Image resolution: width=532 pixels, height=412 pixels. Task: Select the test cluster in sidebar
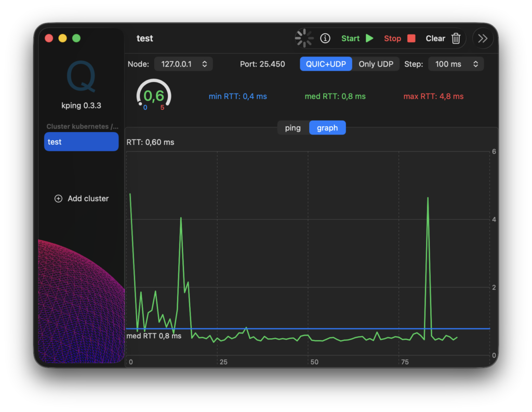click(x=81, y=142)
